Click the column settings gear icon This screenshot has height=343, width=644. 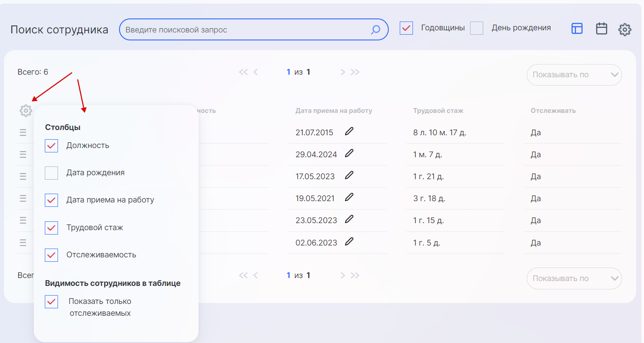pos(26,111)
